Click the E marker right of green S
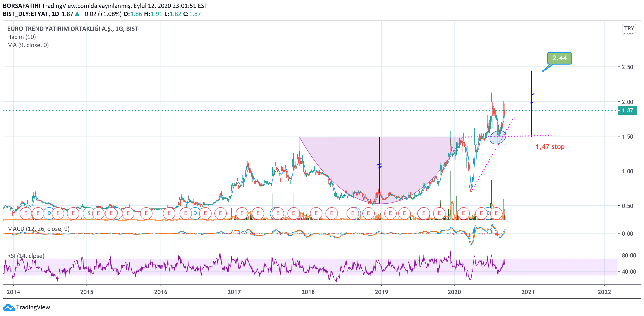This screenshot has width=644, height=316. pyautogui.click(x=98, y=213)
